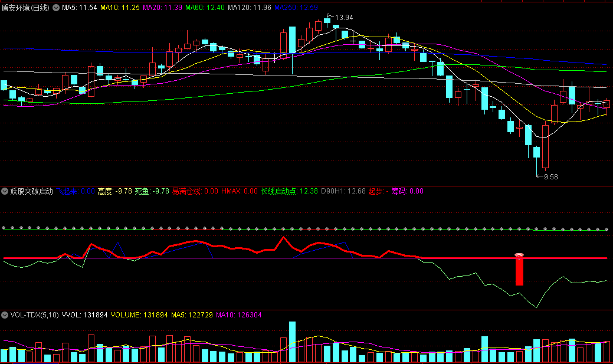Open dropdown beside 妖股突破启动 indicator
Viewport: 613px width, 364px height.
[x=5, y=191]
